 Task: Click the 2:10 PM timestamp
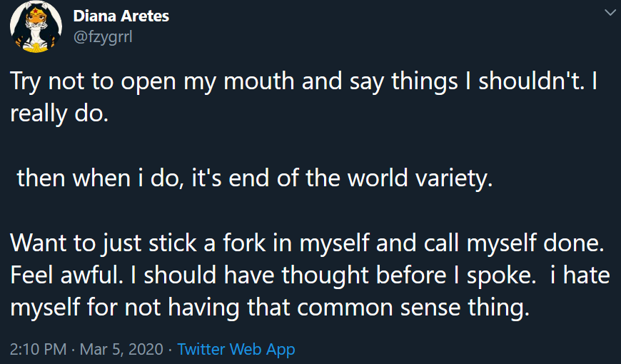tap(38, 349)
